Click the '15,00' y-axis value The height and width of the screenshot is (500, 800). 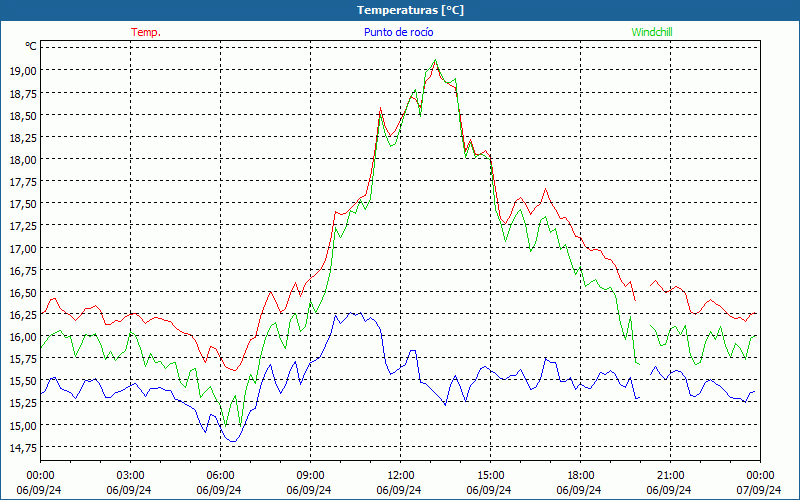pos(23,426)
